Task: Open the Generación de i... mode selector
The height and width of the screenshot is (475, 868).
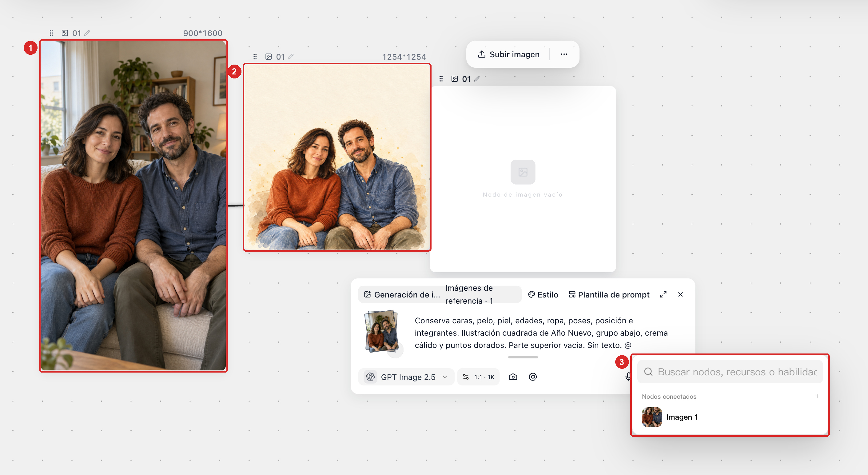Action: click(x=402, y=295)
